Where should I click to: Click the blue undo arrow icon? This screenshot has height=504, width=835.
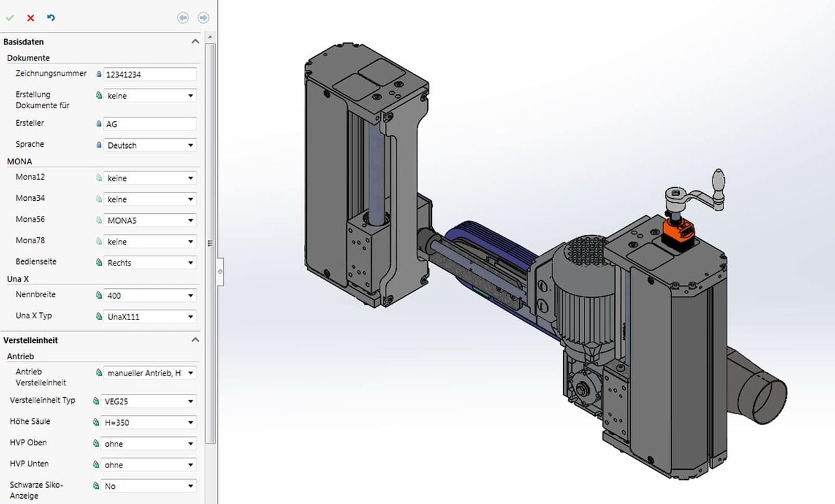51,18
